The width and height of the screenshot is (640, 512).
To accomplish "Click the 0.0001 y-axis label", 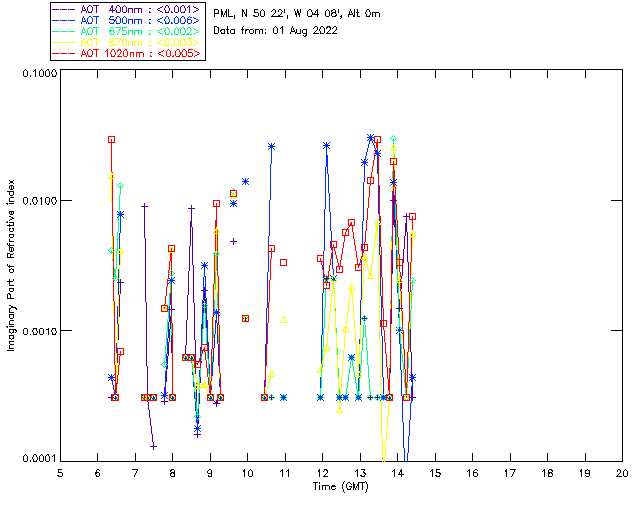I will point(39,459).
